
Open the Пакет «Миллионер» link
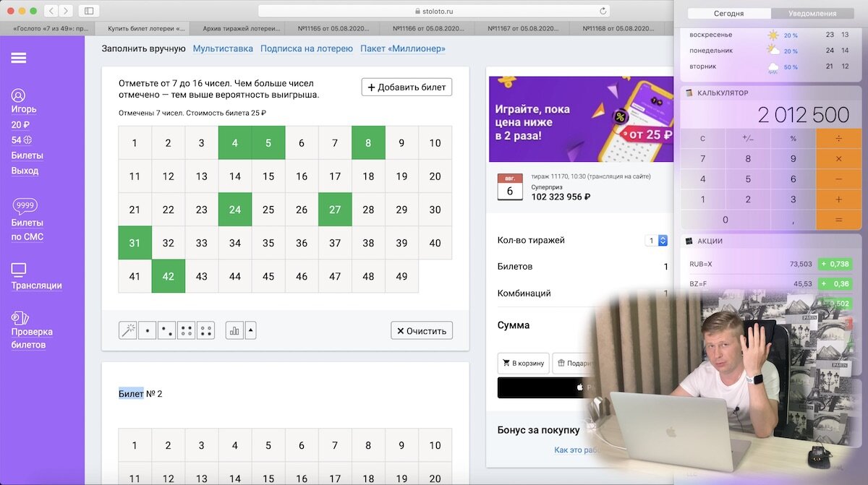[x=403, y=48]
